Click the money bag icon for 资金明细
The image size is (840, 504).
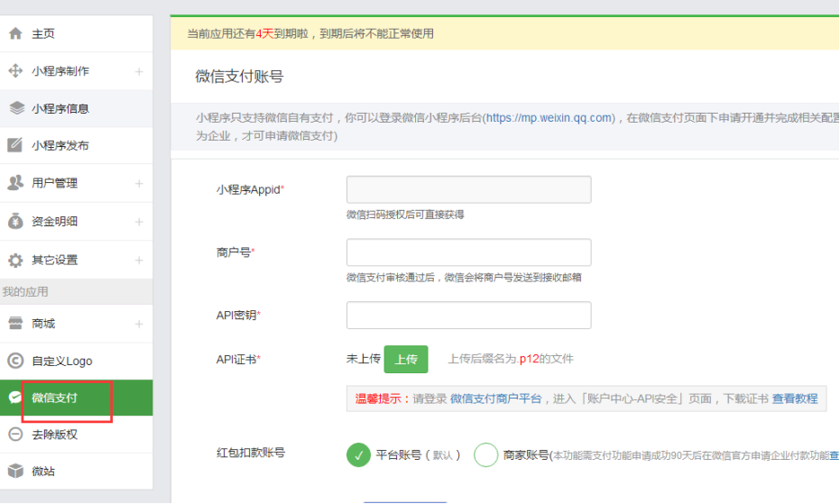point(15,221)
